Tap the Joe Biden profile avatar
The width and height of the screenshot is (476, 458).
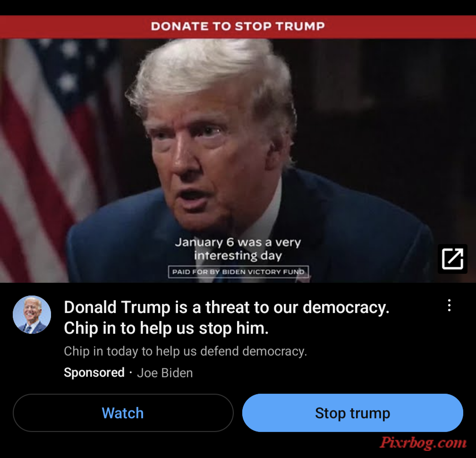coord(32,315)
